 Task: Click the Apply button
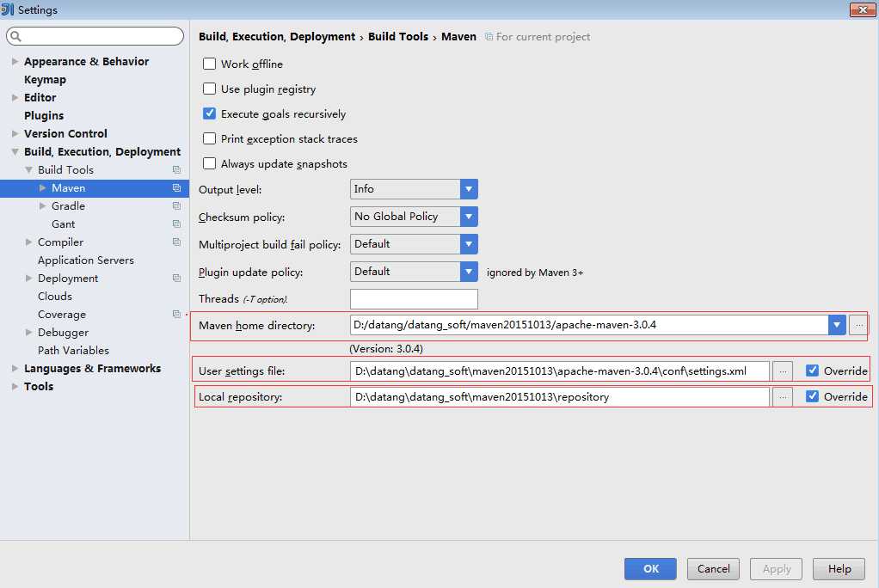coord(776,569)
